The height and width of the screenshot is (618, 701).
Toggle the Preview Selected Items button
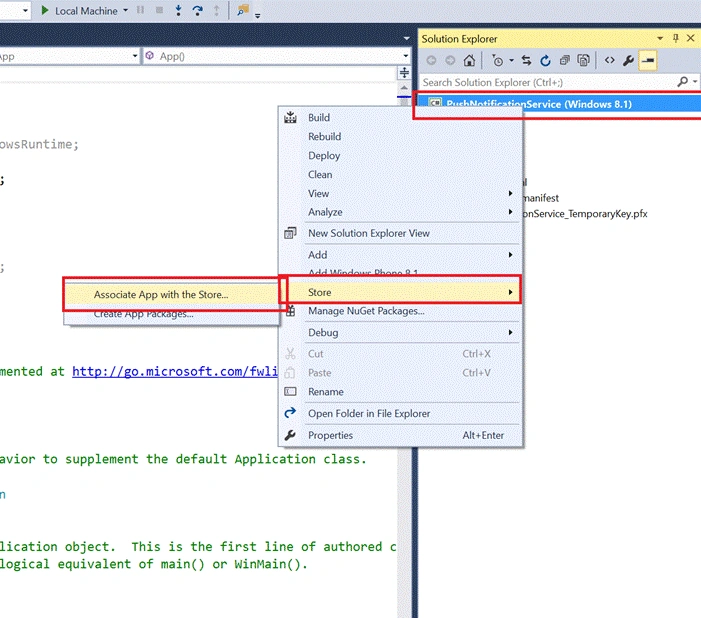click(648, 60)
